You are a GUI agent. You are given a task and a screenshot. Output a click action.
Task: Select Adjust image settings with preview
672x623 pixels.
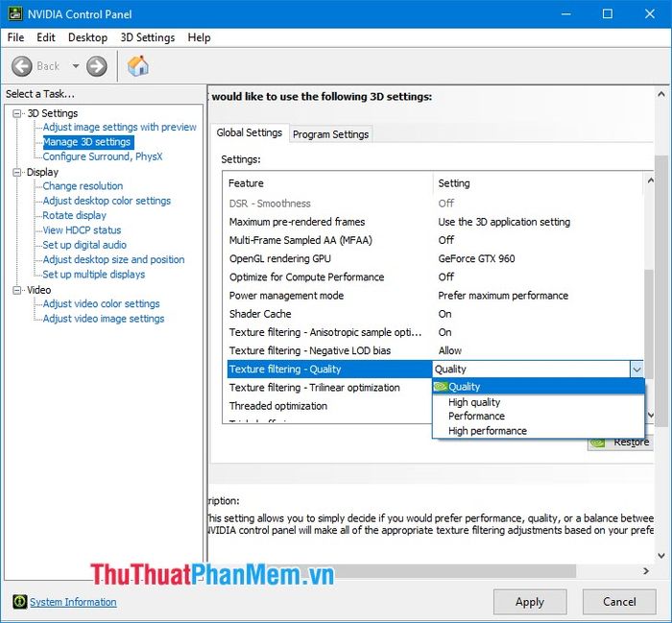pyautogui.click(x=120, y=128)
